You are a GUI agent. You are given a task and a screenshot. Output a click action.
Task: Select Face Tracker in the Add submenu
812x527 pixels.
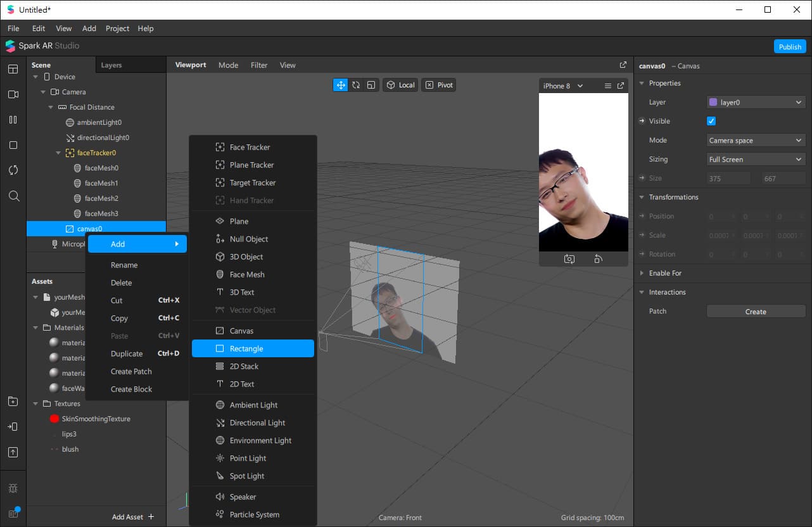click(250, 147)
